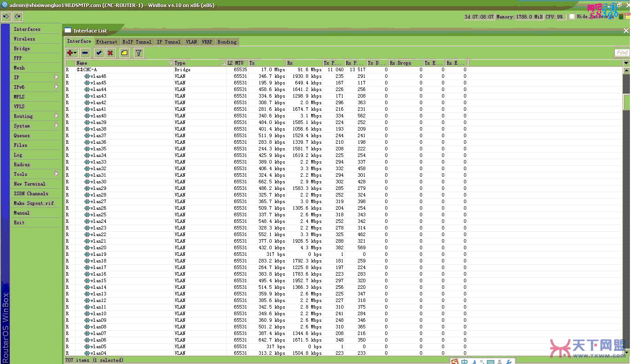Expand the Tools submenu arrow
The image size is (633, 364).
(x=56, y=174)
